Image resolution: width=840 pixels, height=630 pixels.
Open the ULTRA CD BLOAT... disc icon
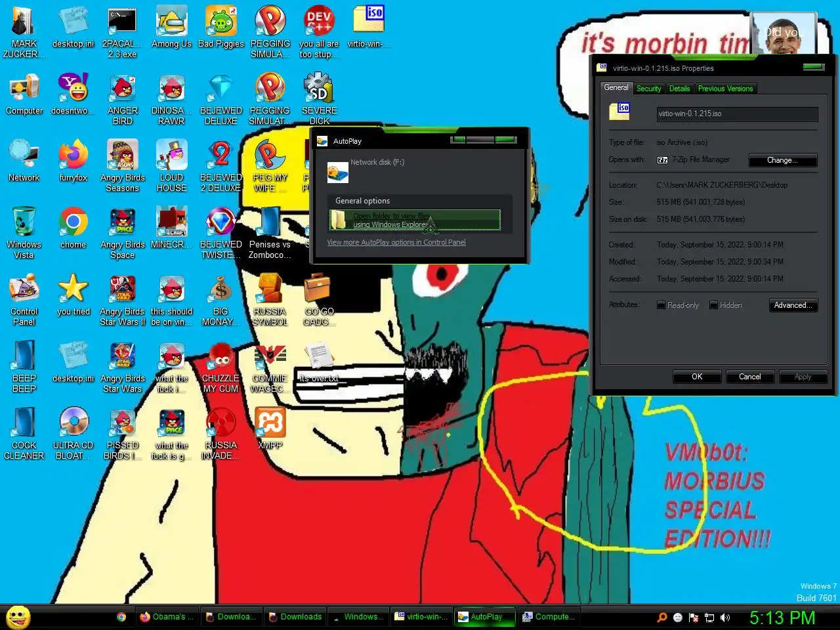[x=73, y=434]
